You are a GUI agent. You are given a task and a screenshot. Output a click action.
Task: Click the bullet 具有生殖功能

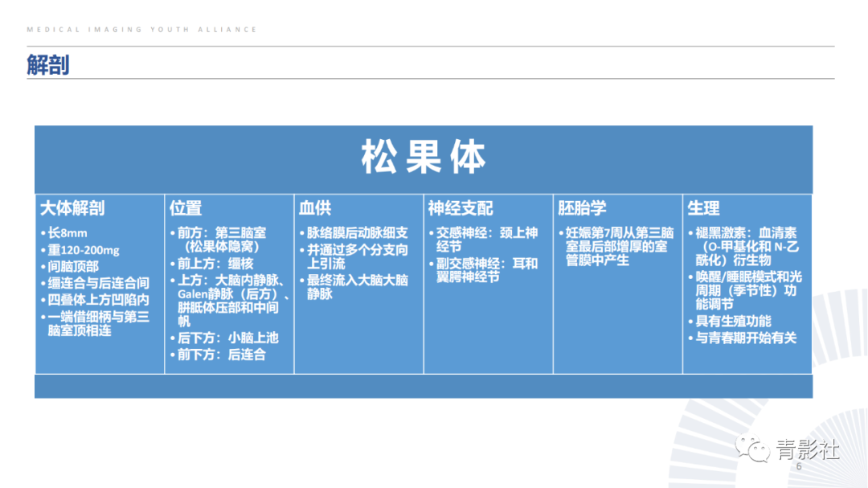(730, 322)
